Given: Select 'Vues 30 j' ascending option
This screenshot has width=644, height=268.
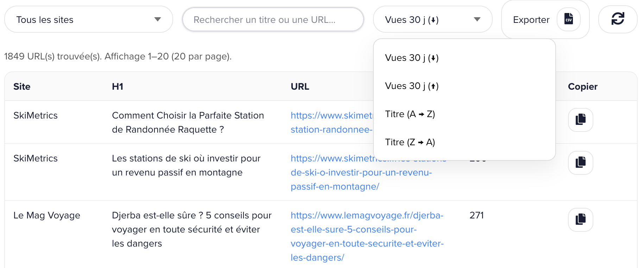Looking at the screenshot, I should pos(412,86).
